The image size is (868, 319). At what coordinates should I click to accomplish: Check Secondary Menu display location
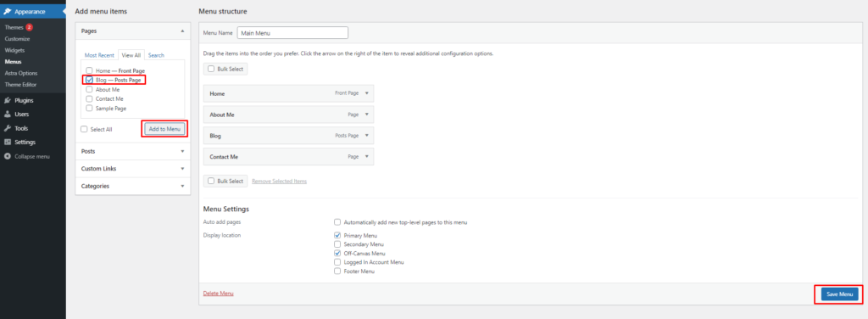337,244
